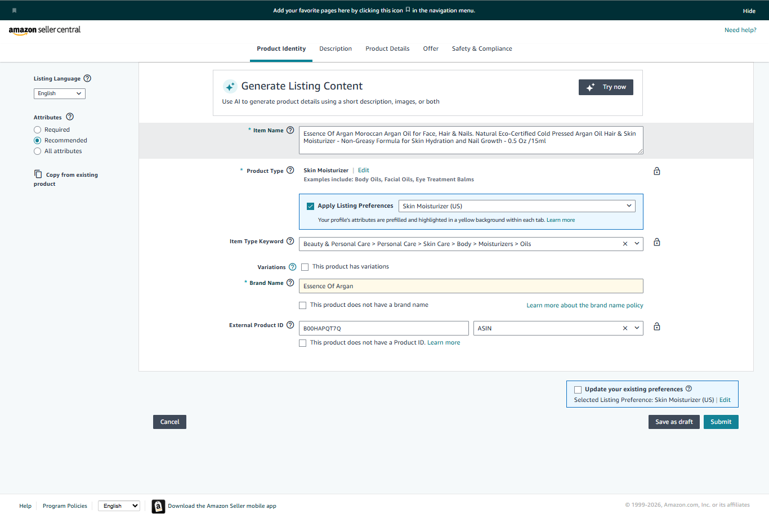Click the Try now button
This screenshot has width=769, height=532.
tap(606, 87)
